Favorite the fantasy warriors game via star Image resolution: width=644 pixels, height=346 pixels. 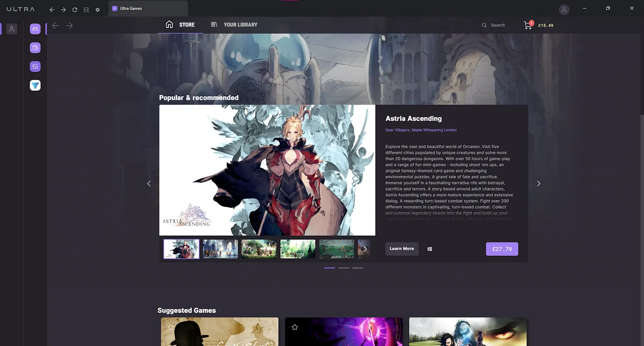[x=419, y=327]
